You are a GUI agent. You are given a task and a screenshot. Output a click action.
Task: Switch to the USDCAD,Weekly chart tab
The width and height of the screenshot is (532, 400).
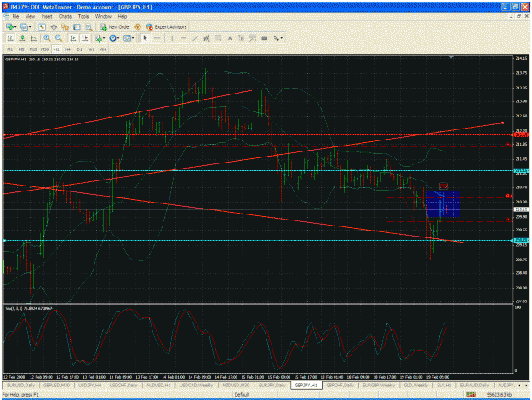196,386
